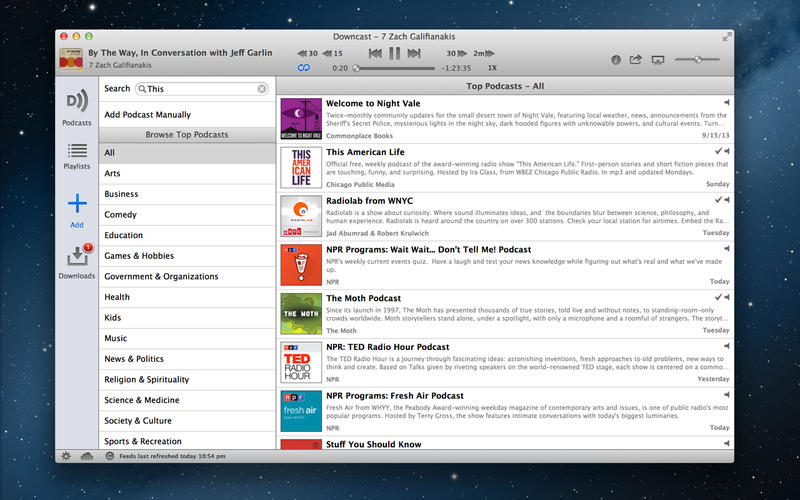
Task: Skip forward 2 minutes
Action: pyautogui.click(x=484, y=53)
